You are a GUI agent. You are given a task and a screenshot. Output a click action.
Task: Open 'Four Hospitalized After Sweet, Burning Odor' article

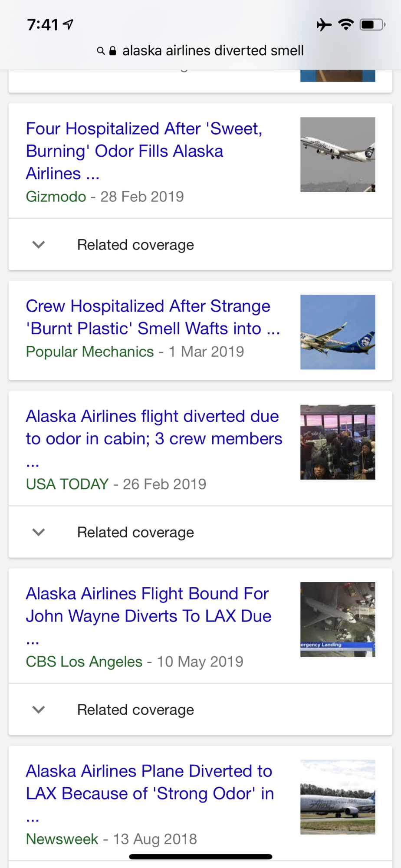(x=144, y=151)
